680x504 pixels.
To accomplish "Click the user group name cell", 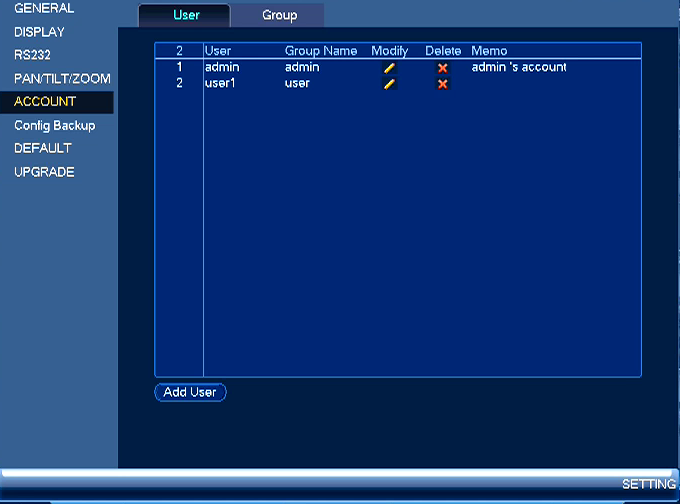I will click(x=297, y=83).
